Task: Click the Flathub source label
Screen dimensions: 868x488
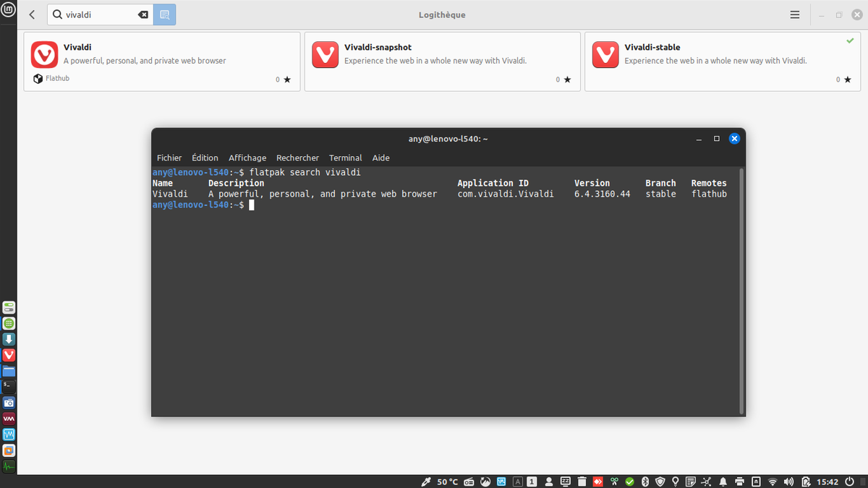Action: tap(57, 78)
